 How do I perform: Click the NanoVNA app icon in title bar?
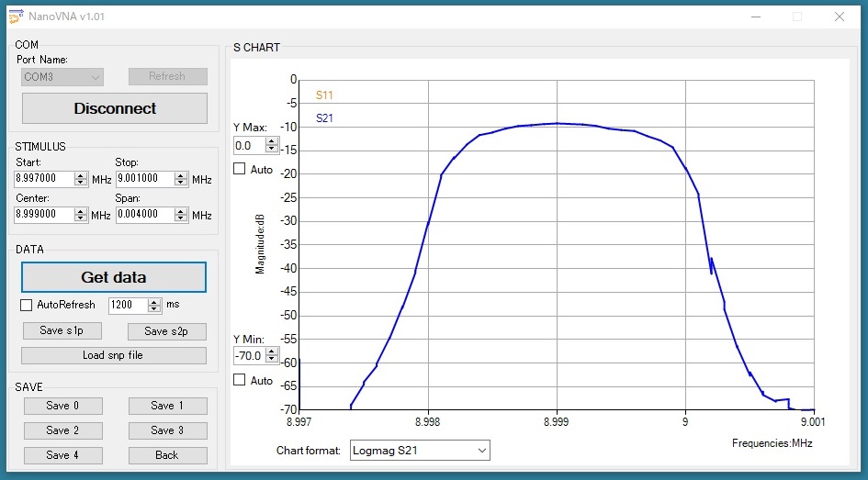[16, 16]
